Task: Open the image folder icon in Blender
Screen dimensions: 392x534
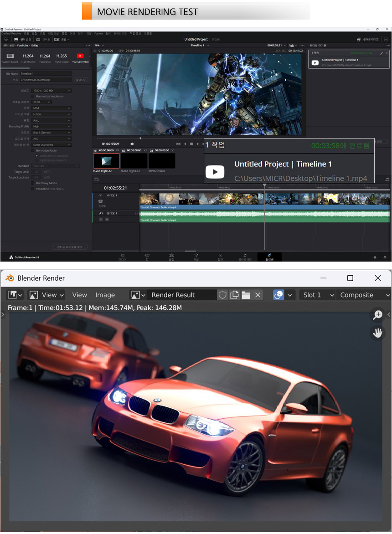Action: tap(246, 295)
